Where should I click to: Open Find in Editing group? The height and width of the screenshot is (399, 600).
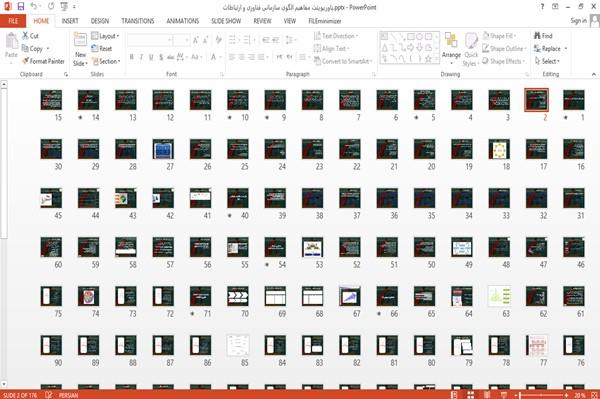tap(543, 36)
